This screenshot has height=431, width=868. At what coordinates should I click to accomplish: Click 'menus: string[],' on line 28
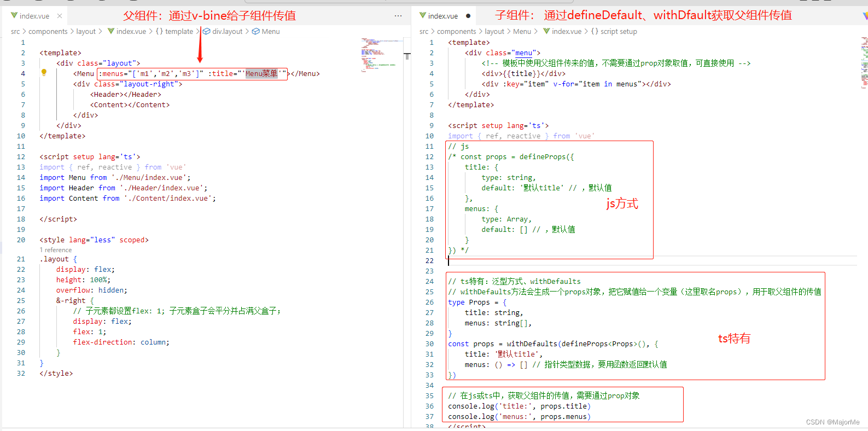[x=498, y=323]
